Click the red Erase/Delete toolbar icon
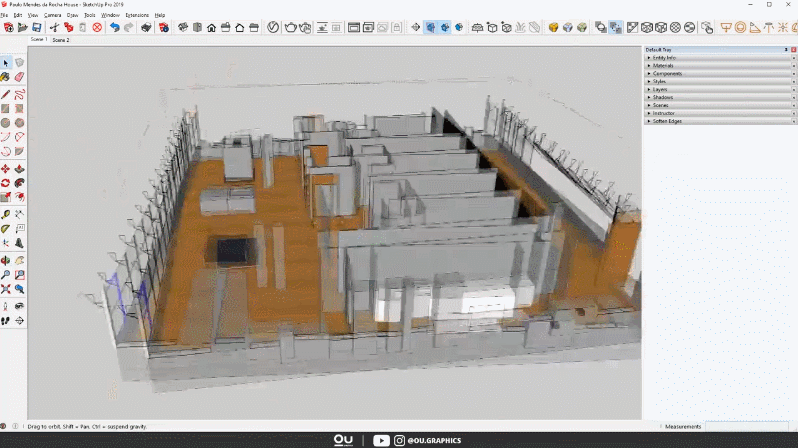 (97, 27)
